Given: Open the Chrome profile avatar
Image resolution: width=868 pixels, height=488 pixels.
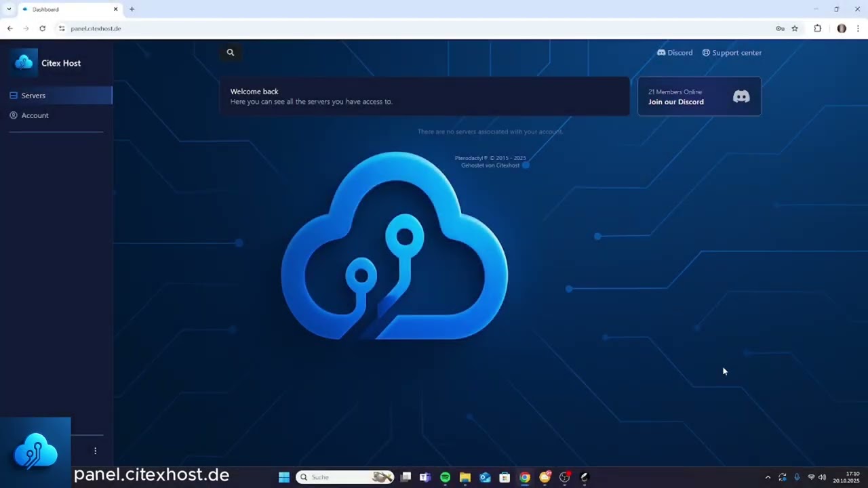Looking at the screenshot, I should point(842,28).
